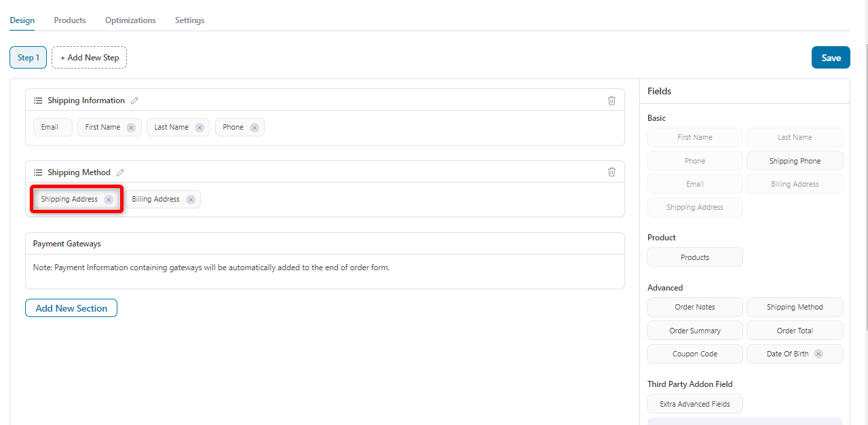868x425 pixels.
Task: Choose the Extra Advanced Fields option
Action: tap(695, 404)
